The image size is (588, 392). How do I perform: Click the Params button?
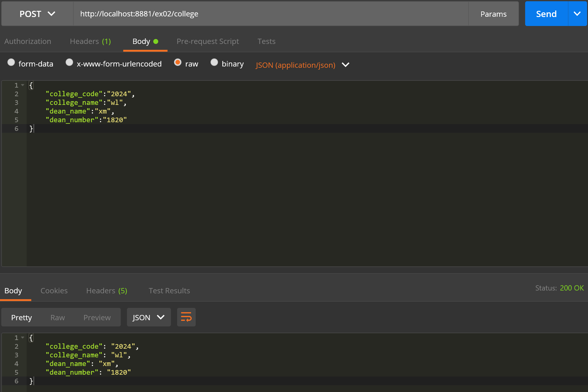[494, 14]
